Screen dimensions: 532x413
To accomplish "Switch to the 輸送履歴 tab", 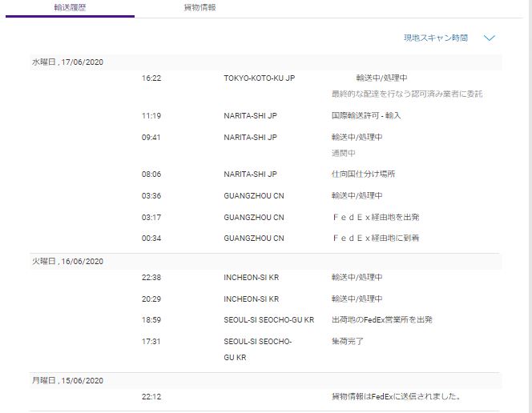I will (70, 7).
